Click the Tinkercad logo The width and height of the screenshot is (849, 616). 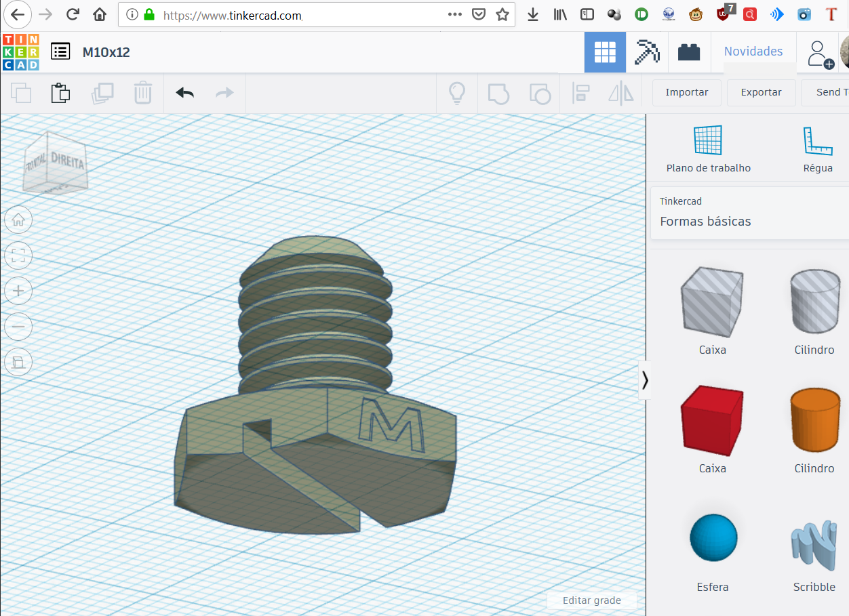[20, 52]
